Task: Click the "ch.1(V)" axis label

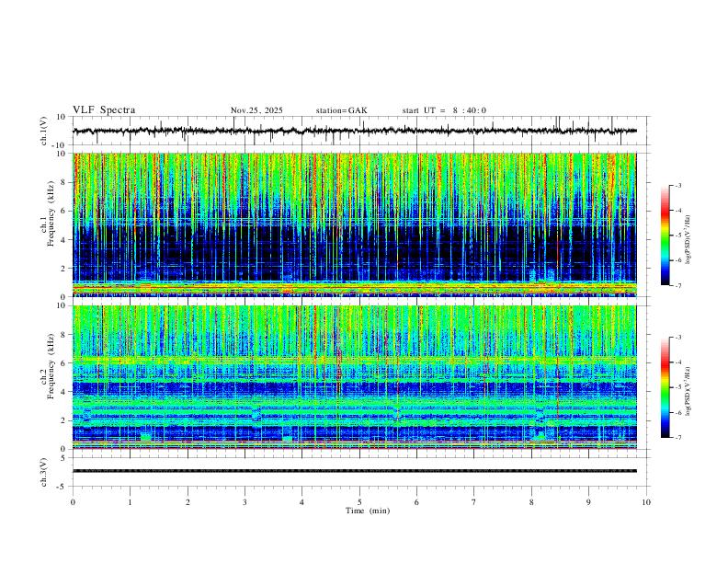Action: (x=44, y=131)
